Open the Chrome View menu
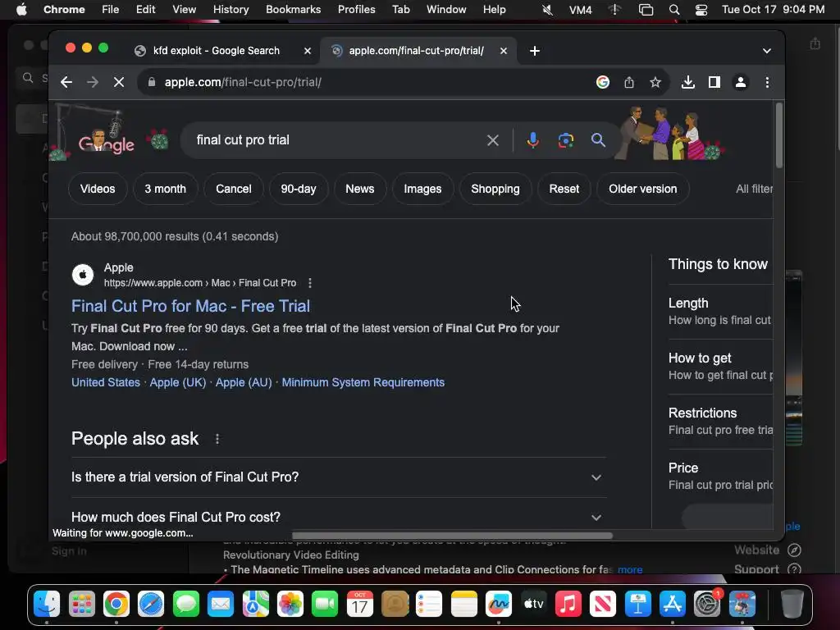Image resolution: width=840 pixels, height=630 pixels. 184,10
